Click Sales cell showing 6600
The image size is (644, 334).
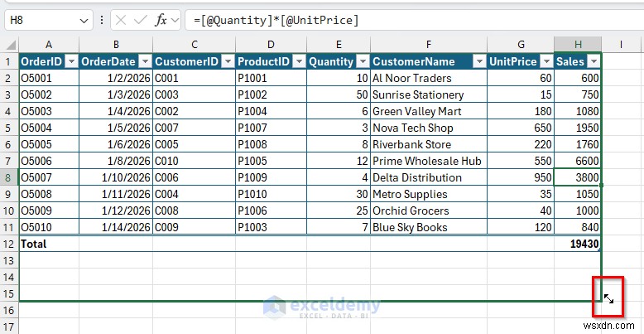[x=578, y=161]
